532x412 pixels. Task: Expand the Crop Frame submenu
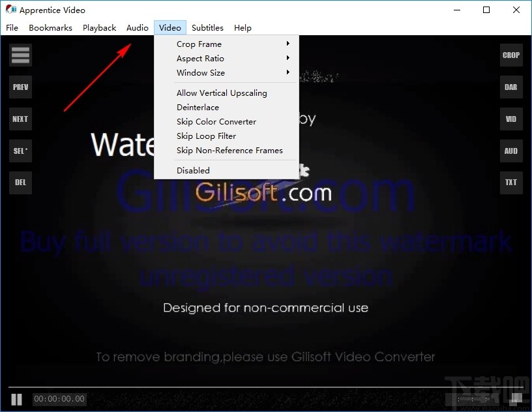(x=226, y=44)
